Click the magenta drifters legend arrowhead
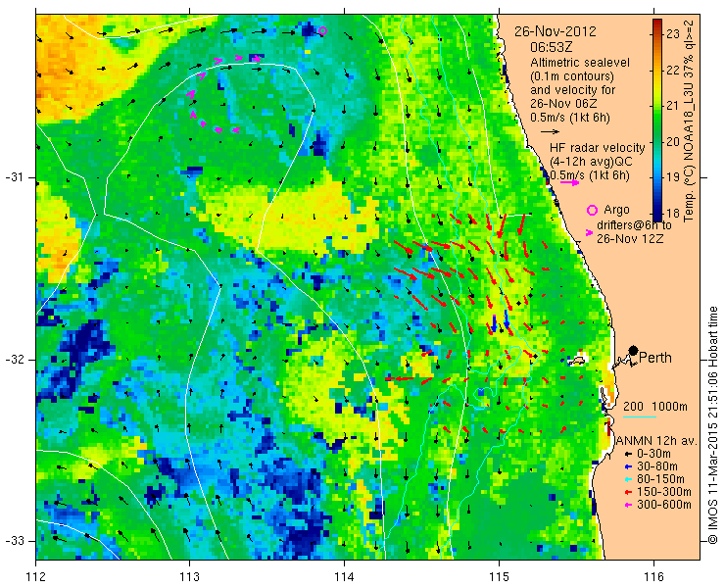 pos(589,232)
